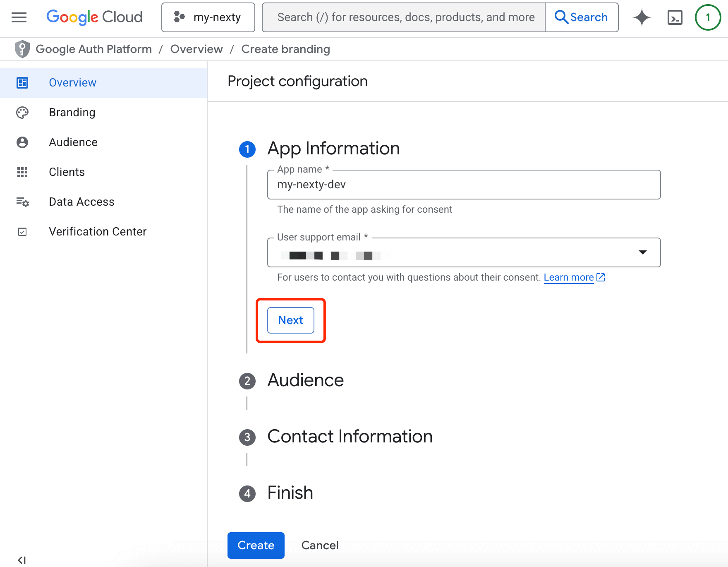Click the App Information heading
The height and width of the screenshot is (567, 728).
point(334,149)
